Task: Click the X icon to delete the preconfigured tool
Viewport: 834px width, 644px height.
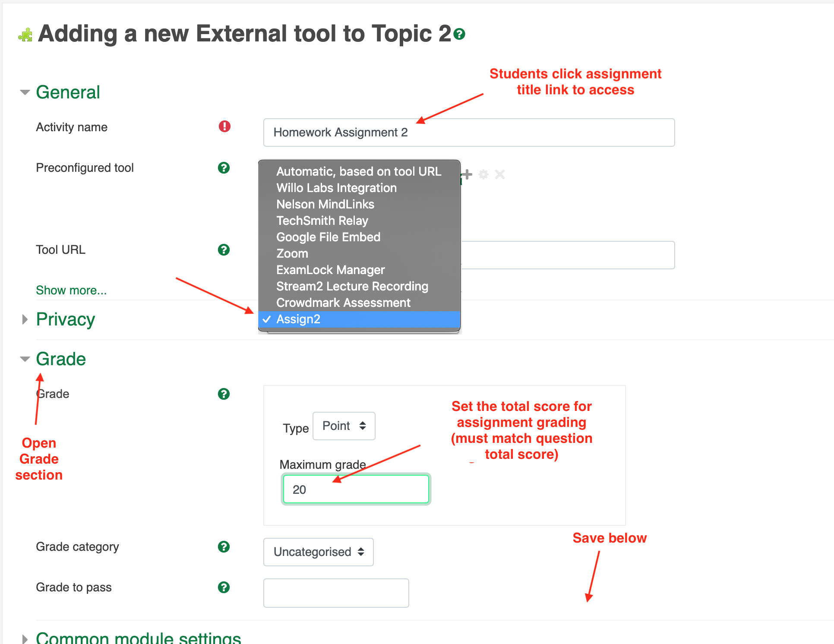Action: pyautogui.click(x=500, y=175)
